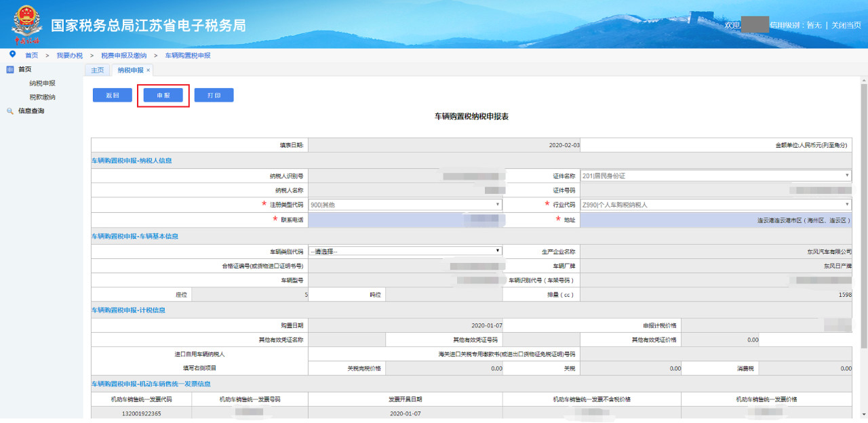Viewport: 868px width, 423px height.
Task: Click the 吨位 input field
Action: pyautogui.click(x=443, y=295)
